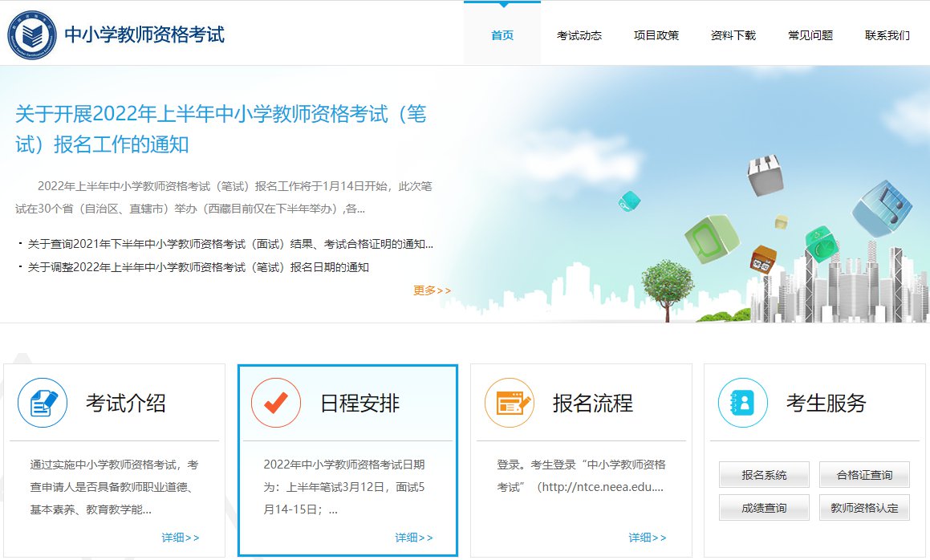Select 资料下载 in the top menu
Screen dimensions: 930x560
click(733, 35)
